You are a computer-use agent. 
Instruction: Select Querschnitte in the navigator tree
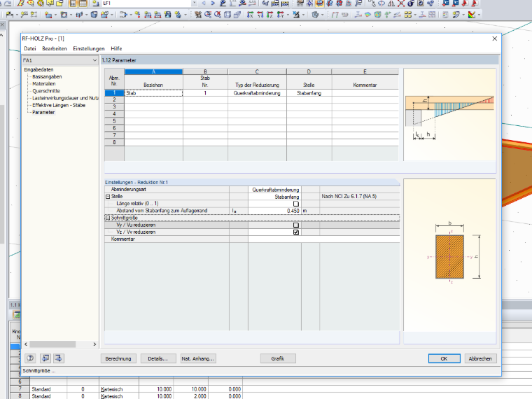tap(46, 91)
